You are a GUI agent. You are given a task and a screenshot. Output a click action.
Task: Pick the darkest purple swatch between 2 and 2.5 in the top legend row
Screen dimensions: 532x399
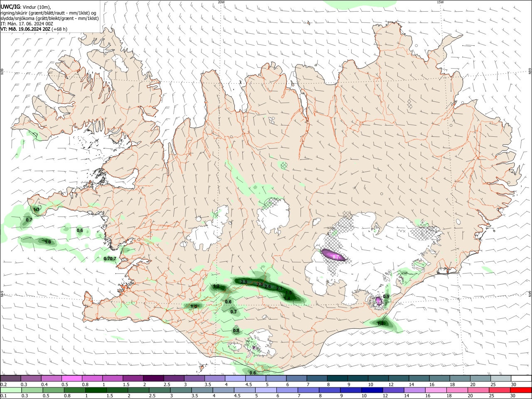point(153,379)
